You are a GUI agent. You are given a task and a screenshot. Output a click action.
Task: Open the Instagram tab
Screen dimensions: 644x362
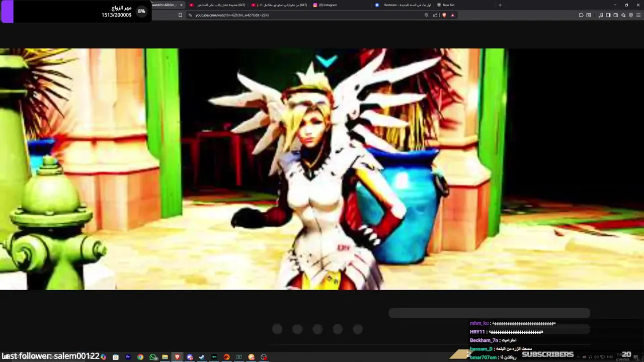coord(340,5)
